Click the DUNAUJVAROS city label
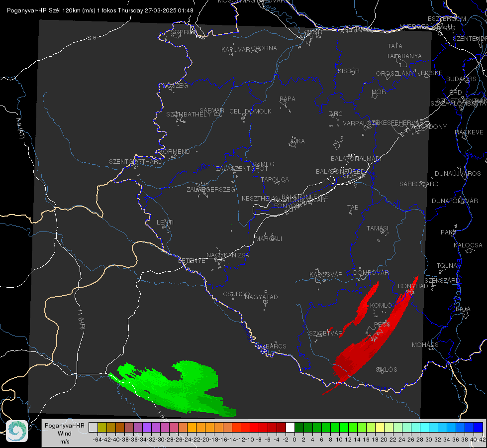The width and height of the screenshot is (487, 448). [458, 174]
